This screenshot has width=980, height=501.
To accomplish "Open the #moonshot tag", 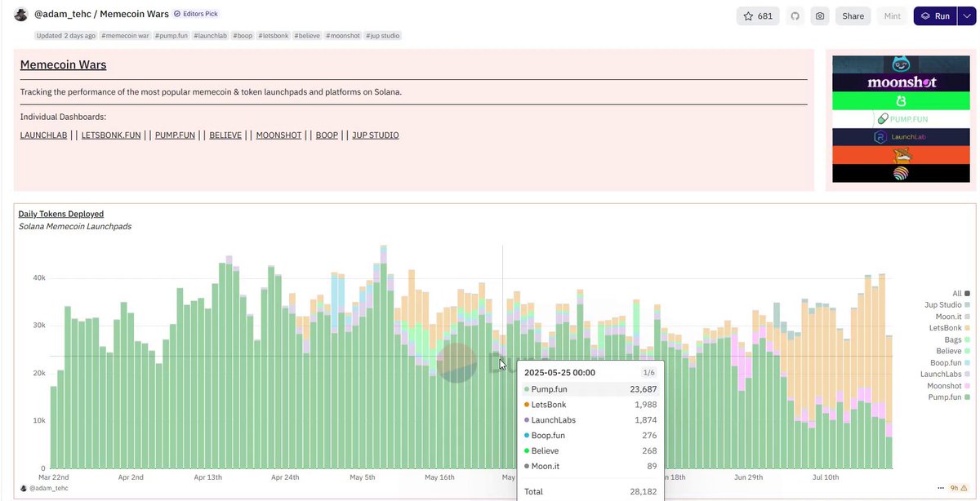I will pos(343,36).
